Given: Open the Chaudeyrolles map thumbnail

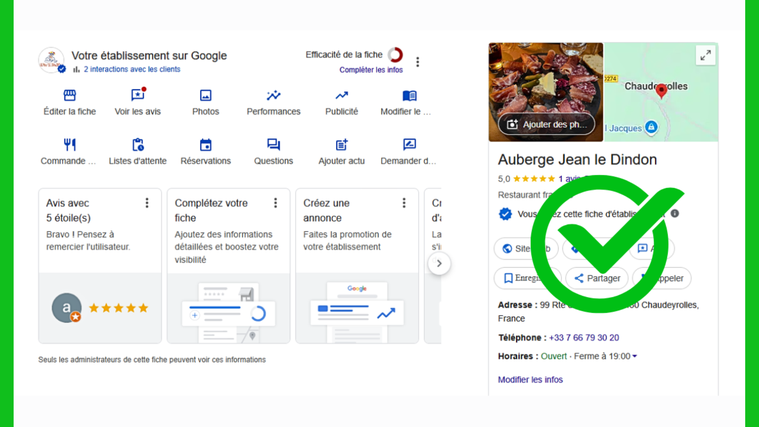Looking at the screenshot, I should pos(661,92).
